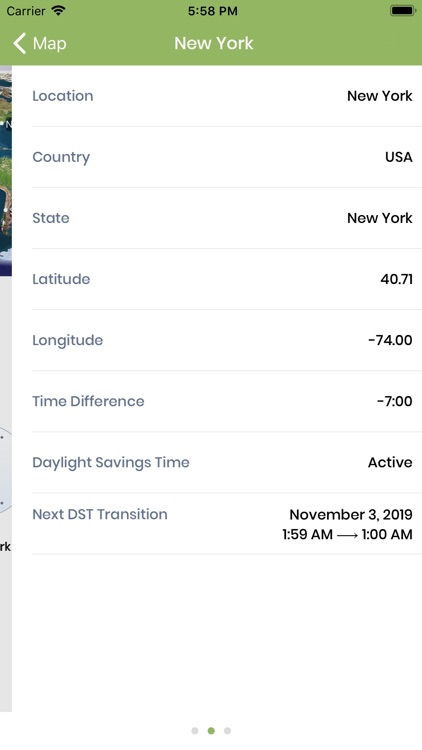Tap the Longitude value -74.00
The image size is (422, 750).
point(390,341)
